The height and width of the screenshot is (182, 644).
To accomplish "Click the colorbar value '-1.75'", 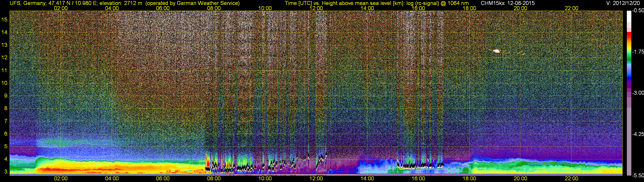I will tap(638, 52).
